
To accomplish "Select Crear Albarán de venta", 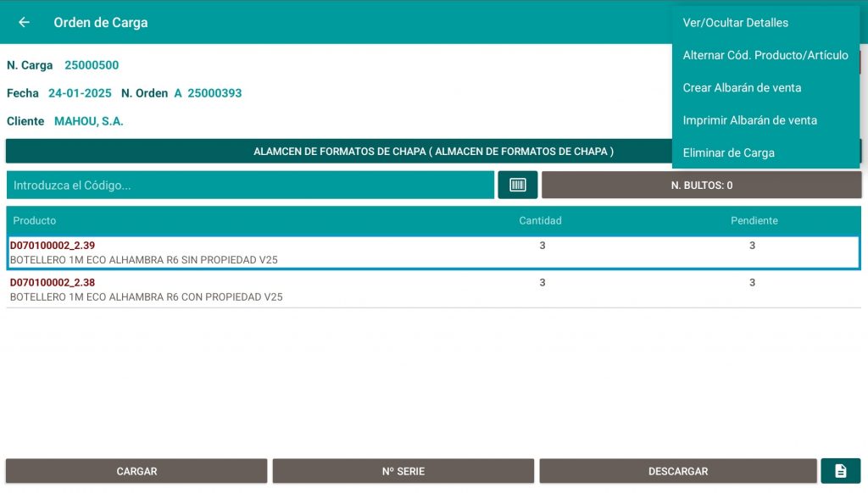I will 742,88.
